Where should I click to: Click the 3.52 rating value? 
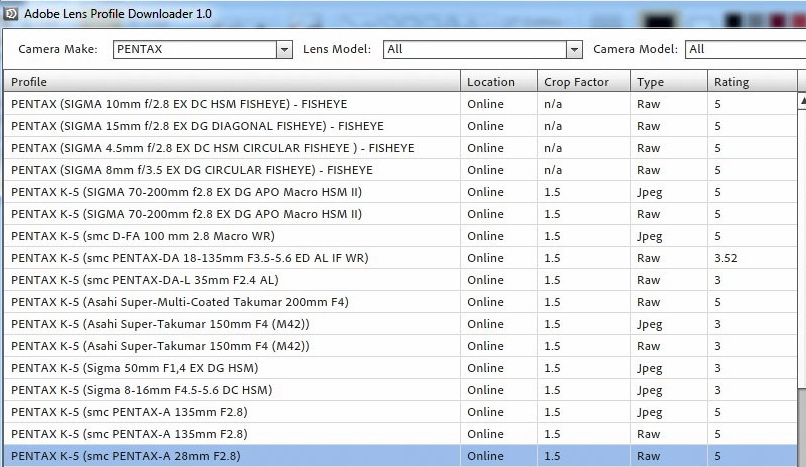(x=725, y=258)
